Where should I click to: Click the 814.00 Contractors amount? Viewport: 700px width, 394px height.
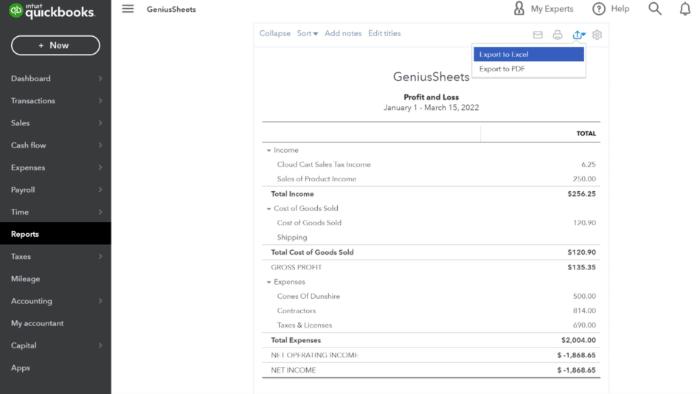(x=584, y=311)
